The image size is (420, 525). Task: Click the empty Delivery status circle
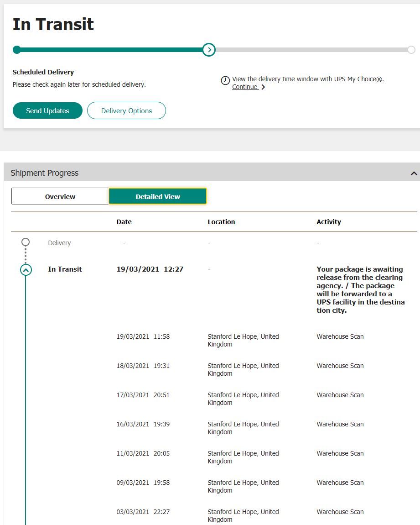(26, 242)
